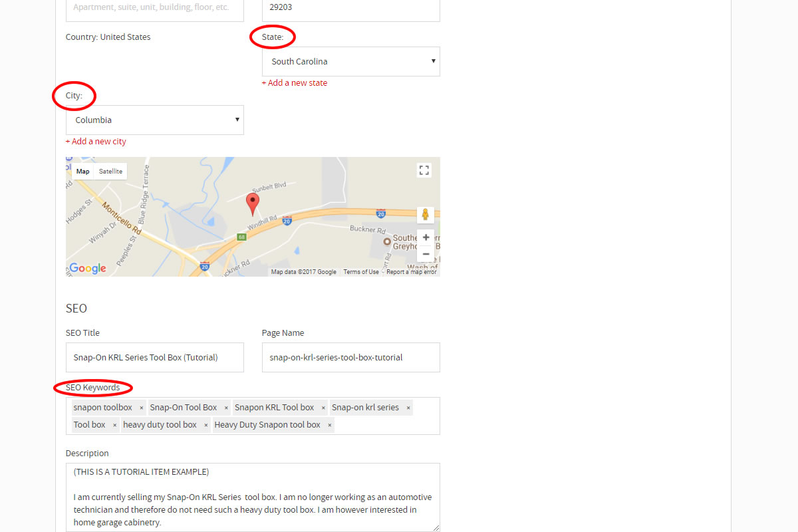Zoom in on the map
The height and width of the screenshot is (532, 798).
point(426,237)
